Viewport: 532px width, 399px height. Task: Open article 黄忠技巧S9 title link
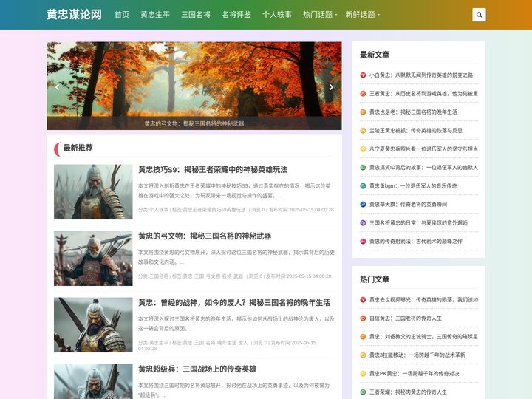tap(213, 170)
